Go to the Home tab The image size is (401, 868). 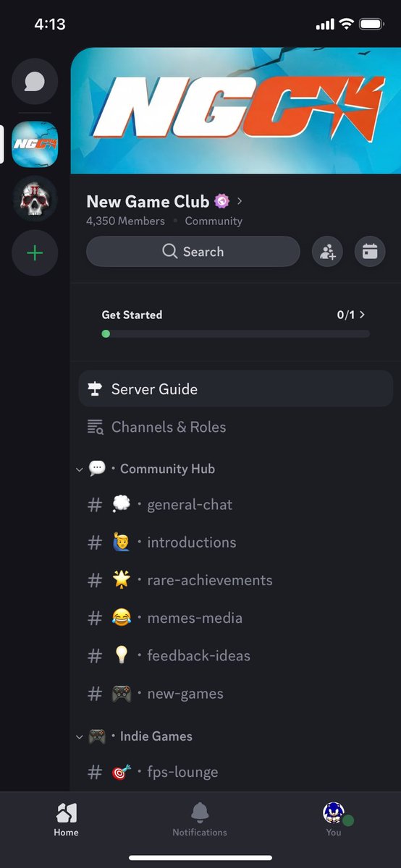pos(66,819)
